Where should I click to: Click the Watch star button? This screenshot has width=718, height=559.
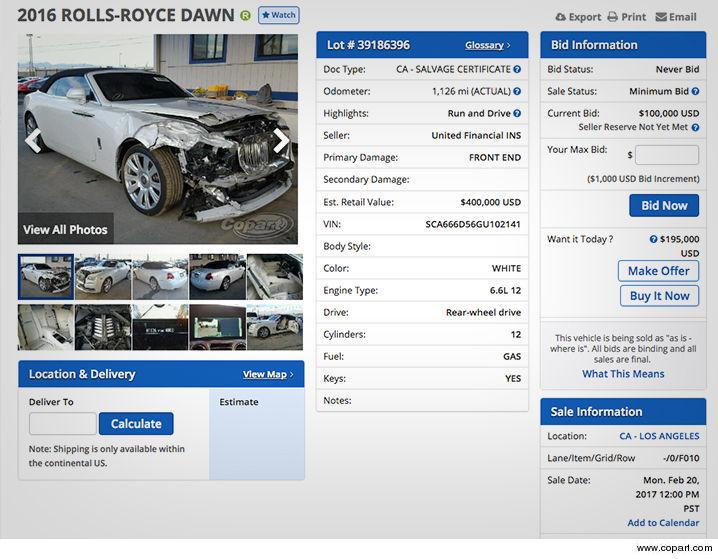pyautogui.click(x=278, y=15)
